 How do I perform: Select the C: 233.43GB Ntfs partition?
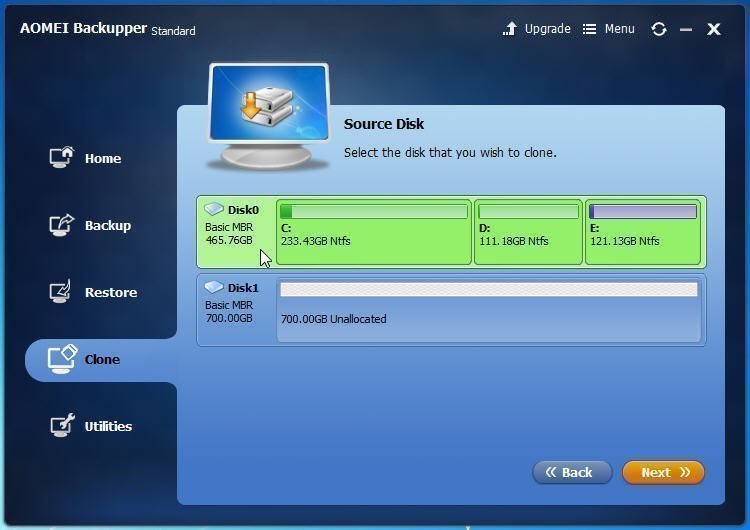pos(374,232)
